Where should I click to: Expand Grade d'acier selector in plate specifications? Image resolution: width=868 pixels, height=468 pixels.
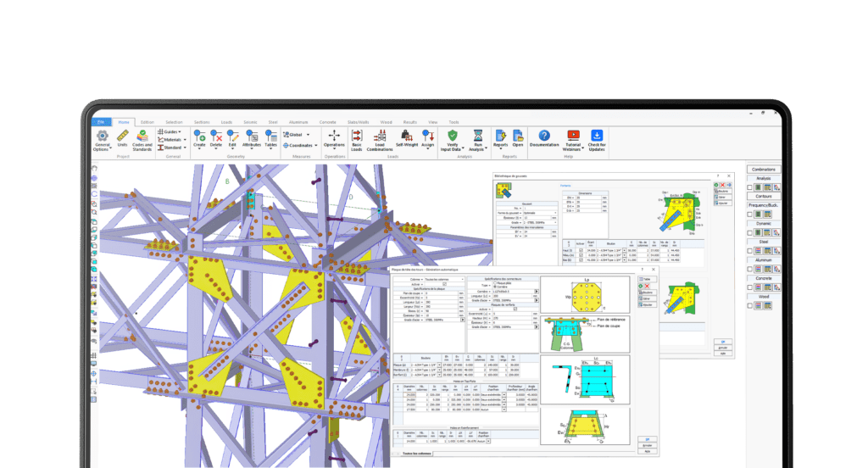[463, 320]
